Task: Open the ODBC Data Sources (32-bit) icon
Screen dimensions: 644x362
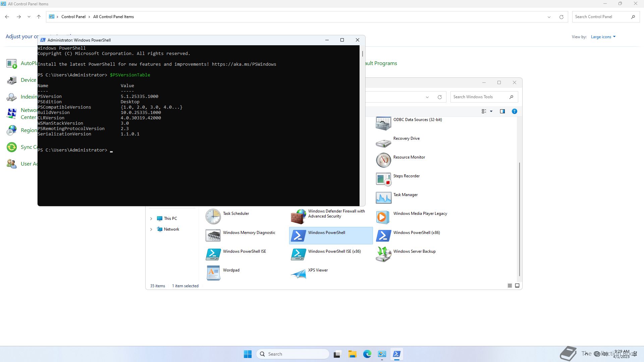Action: click(383, 123)
